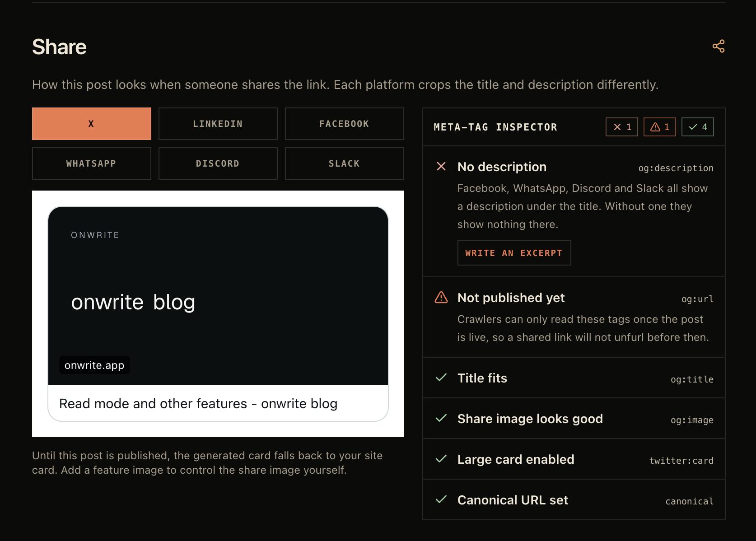The height and width of the screenshot is (541, 756).
Task: Click the 'Title fits' row text
Action: click(482, 378)
